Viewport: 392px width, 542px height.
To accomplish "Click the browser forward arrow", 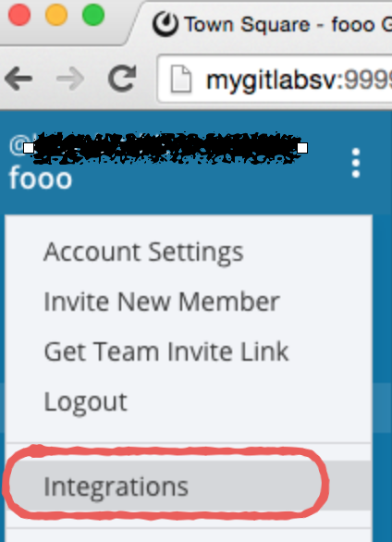I will pos(70,79).
